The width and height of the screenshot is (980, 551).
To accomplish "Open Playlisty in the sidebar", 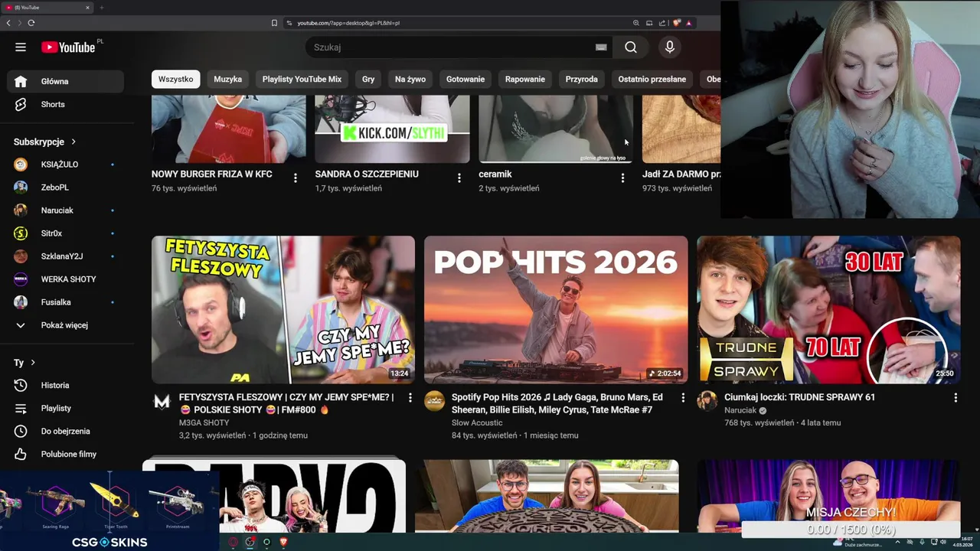I will coord(65,408).
